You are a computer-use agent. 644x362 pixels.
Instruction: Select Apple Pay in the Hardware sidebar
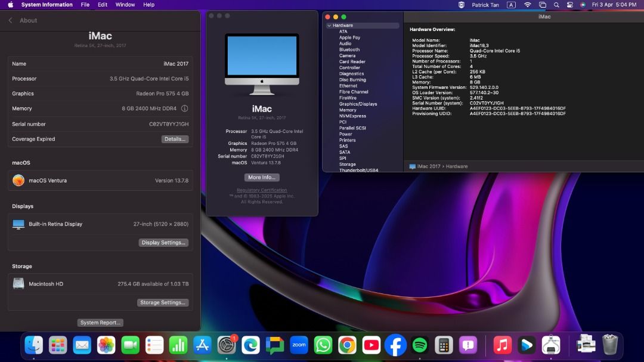[x=349, y=38]
